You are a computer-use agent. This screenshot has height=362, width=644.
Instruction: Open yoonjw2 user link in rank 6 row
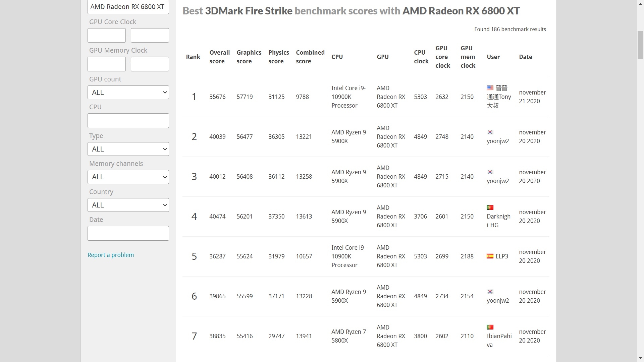(x=498, y=301)
